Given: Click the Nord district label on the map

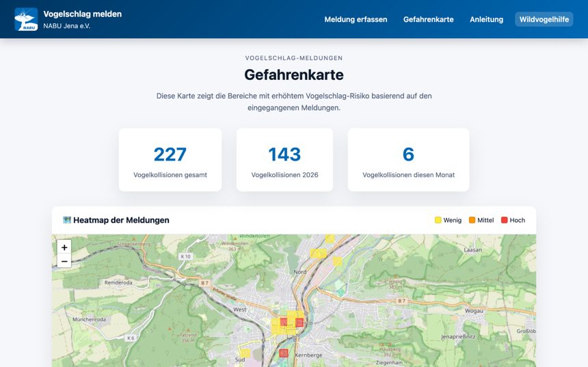Looking at the screenshot, I should 300,272.
